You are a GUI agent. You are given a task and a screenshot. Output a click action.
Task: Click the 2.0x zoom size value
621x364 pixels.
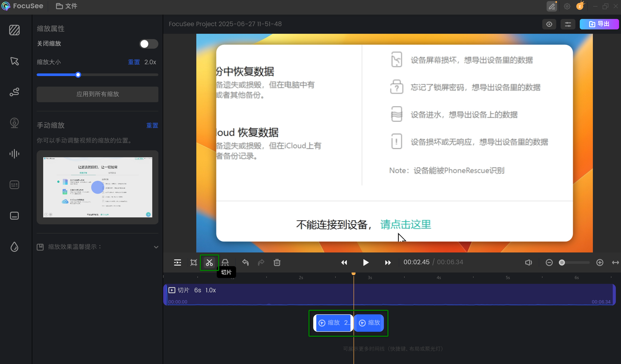(150, 62)
